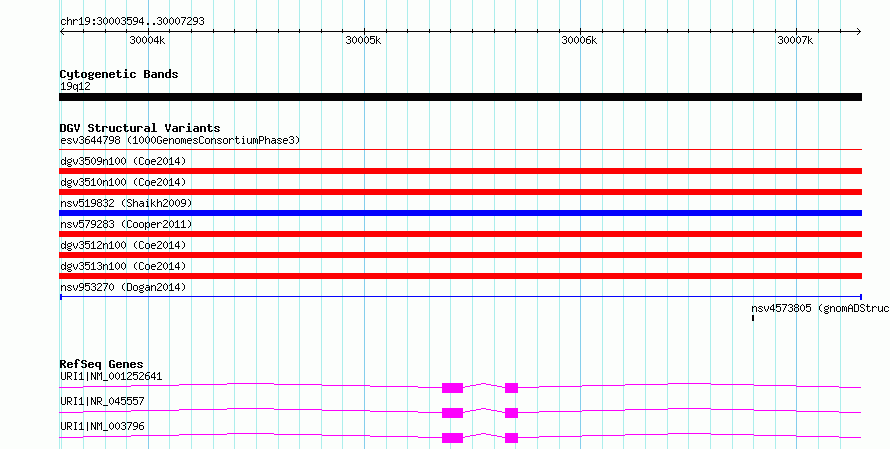Select the thin red esv3644798 variant line
The height and width of the screenshot is (449, 890).
point(460,150)
